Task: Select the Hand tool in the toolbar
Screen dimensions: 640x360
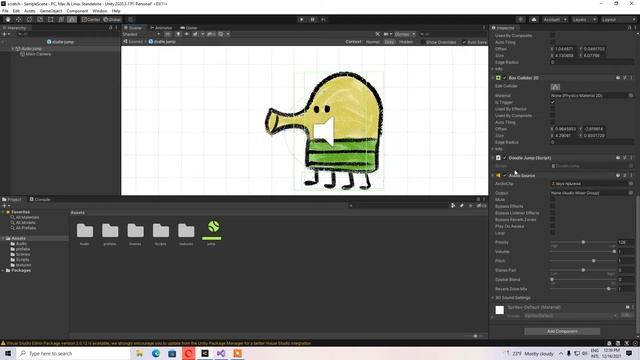Action: click(8, 20)
